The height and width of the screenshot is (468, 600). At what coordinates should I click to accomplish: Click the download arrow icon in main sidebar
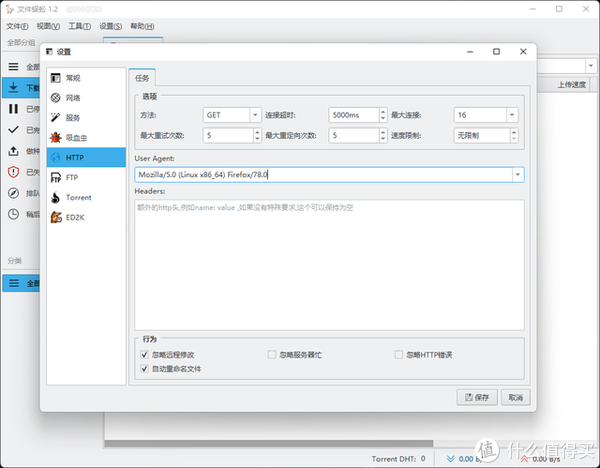13,87
